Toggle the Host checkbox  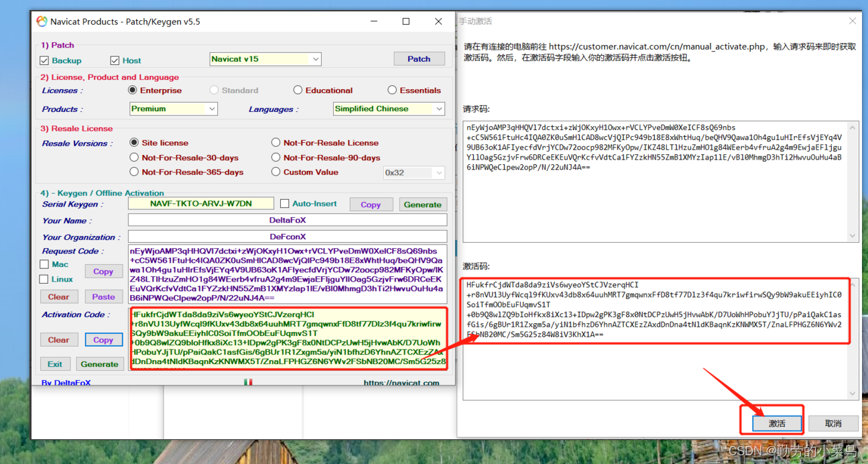pos(115,60)
